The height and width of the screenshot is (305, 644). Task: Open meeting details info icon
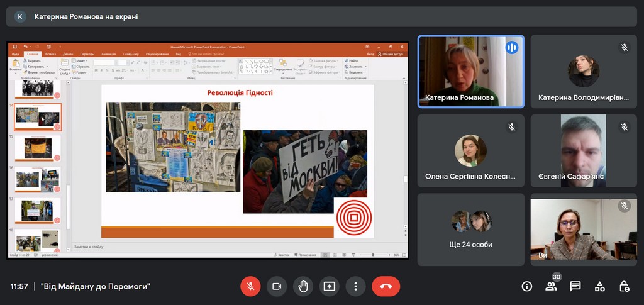[x=527, y=286]
